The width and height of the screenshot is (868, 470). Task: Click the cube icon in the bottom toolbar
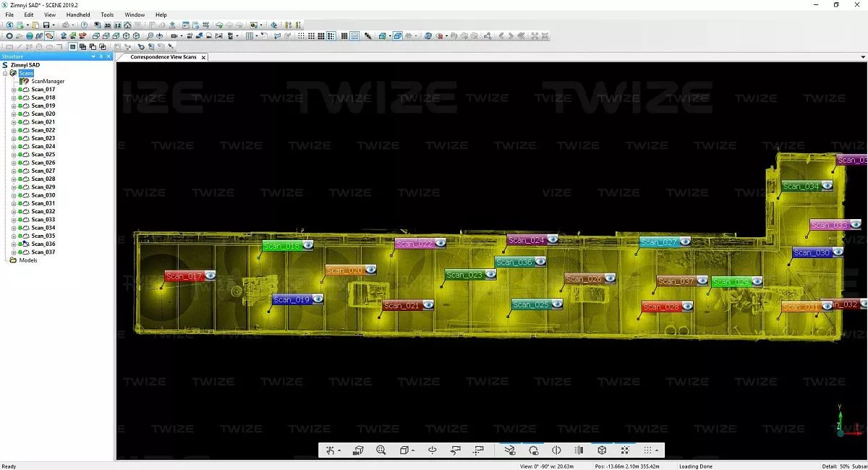(602, 450)
